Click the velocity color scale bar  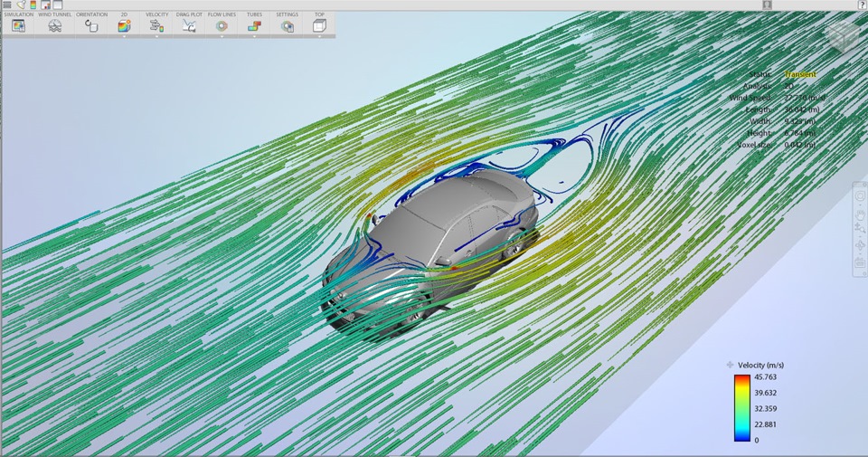point(742,408)
